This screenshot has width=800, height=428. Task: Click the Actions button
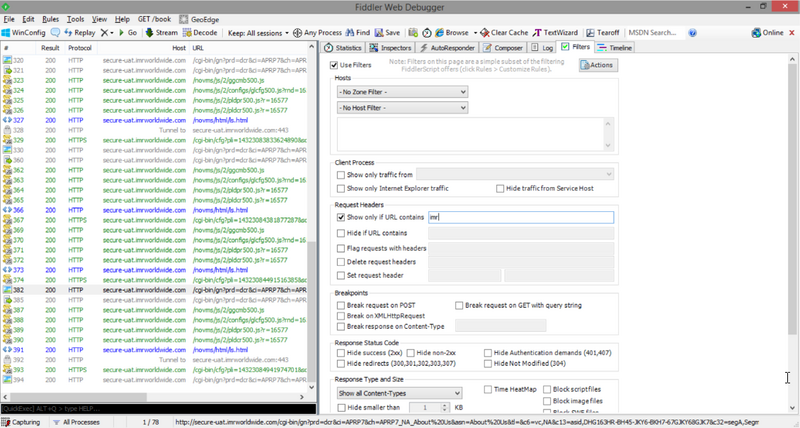click(x=598, y=65)
